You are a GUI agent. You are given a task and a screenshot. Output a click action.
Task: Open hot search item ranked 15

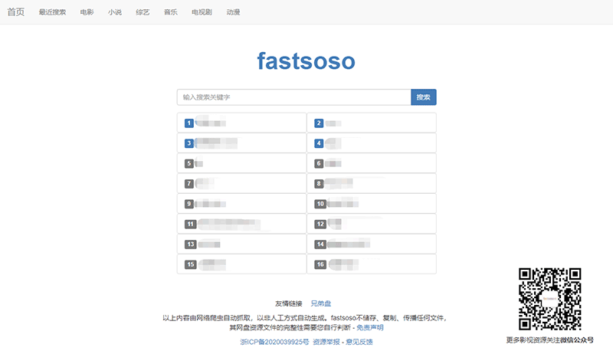pyautogui.click(x=241, y=264)
